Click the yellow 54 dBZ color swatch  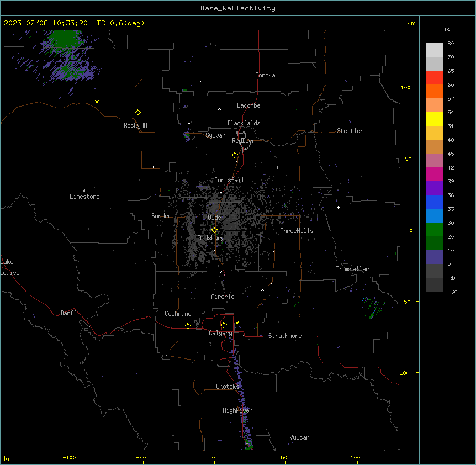434,119
